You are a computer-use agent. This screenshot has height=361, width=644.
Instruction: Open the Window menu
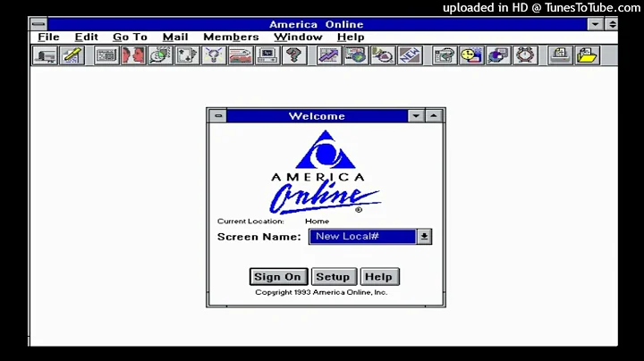(298, 37)
